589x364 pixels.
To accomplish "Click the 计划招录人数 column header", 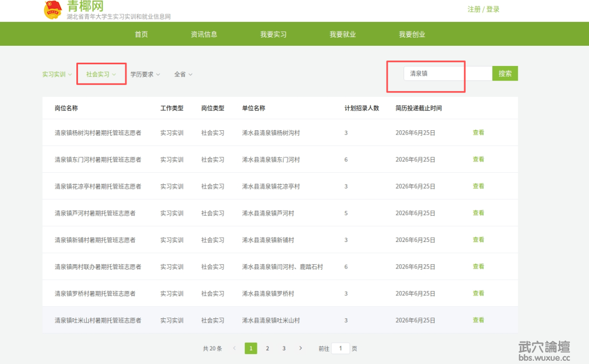I will pos(362,108).
